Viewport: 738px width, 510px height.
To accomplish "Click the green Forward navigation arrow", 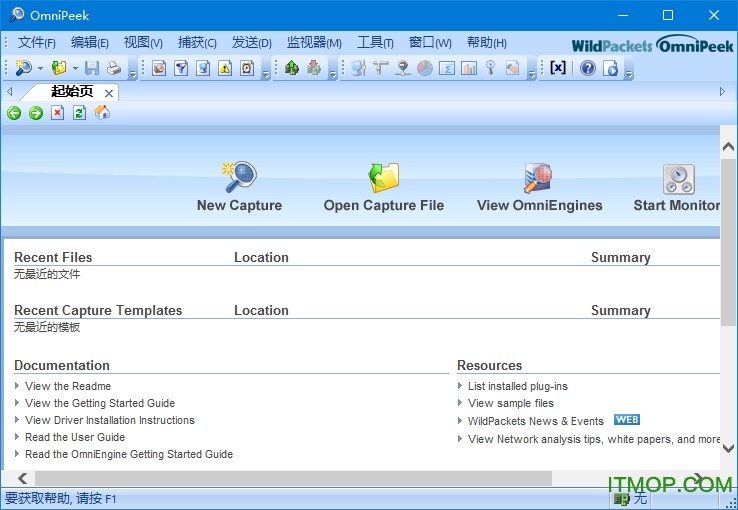I will (36, 113).
